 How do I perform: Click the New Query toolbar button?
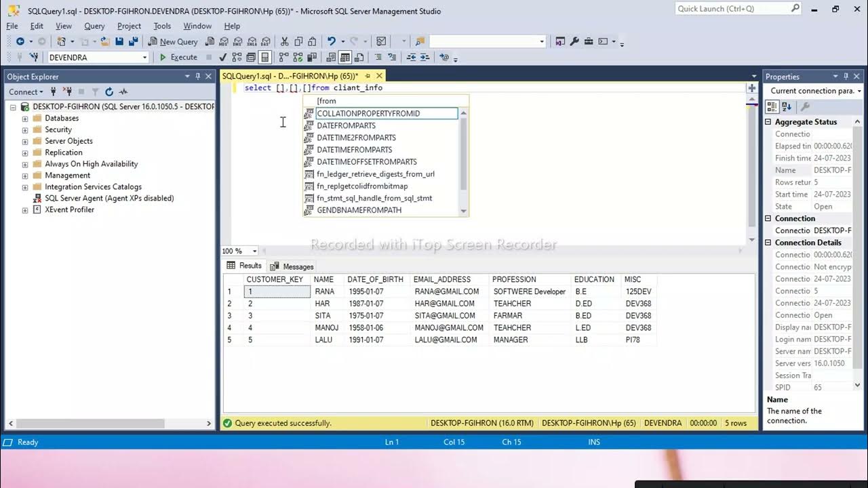pos(173,41)
